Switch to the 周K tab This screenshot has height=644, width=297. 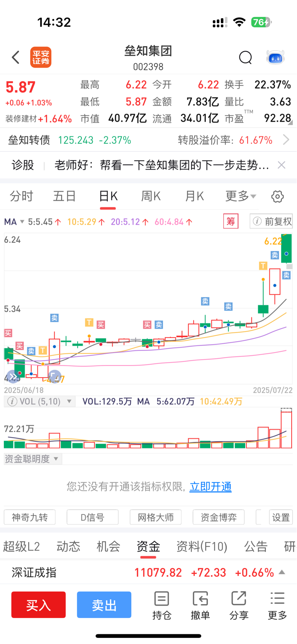point(151,196)
